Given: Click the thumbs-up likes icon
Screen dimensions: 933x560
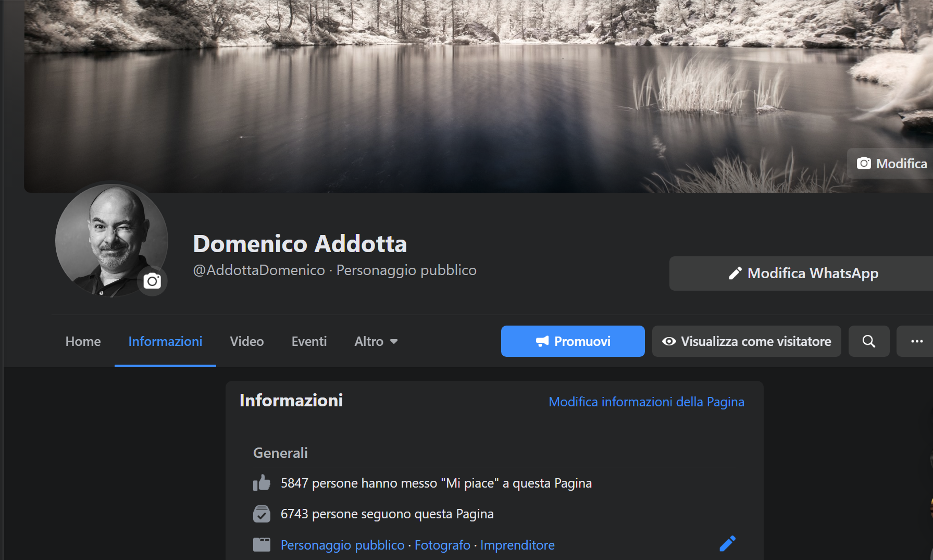Looking at the screenshot, I should 262,483.
